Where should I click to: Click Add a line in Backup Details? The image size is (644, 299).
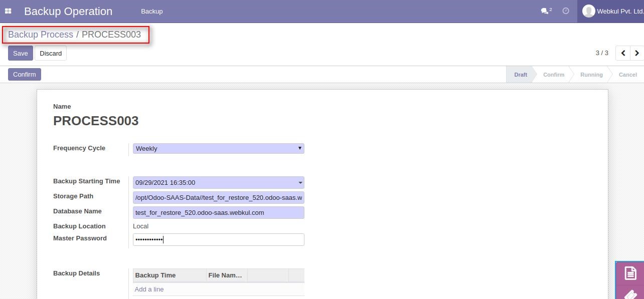click(149, 289)
